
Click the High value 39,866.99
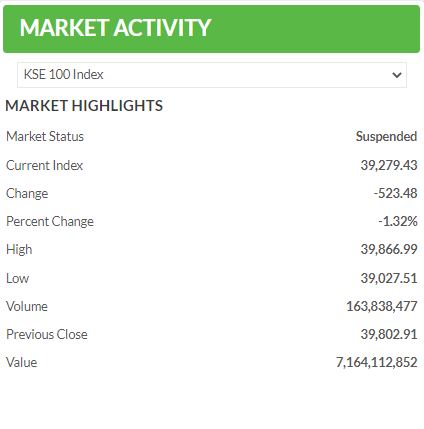point(389,249)
